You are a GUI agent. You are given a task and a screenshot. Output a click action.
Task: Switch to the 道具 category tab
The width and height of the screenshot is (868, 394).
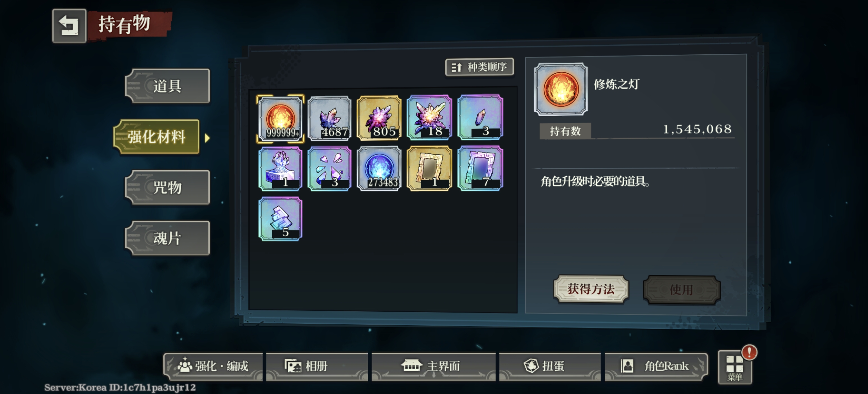point(167,86)
